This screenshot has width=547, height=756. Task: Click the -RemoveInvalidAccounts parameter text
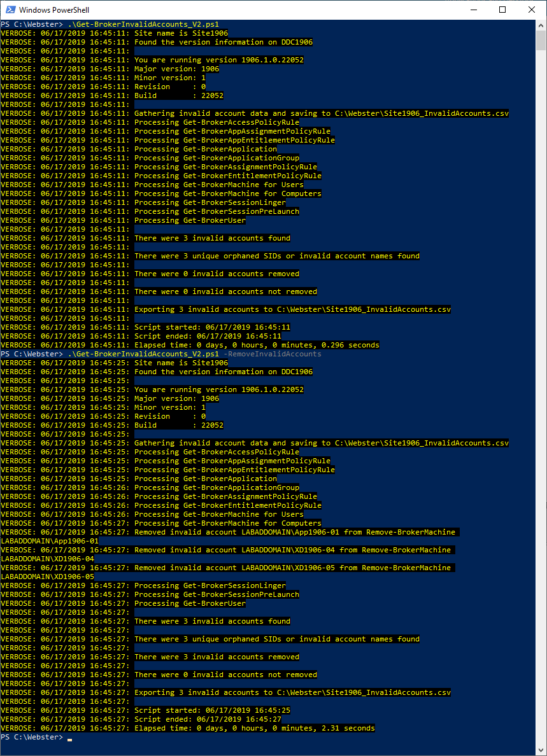click(x=272, y=354)
